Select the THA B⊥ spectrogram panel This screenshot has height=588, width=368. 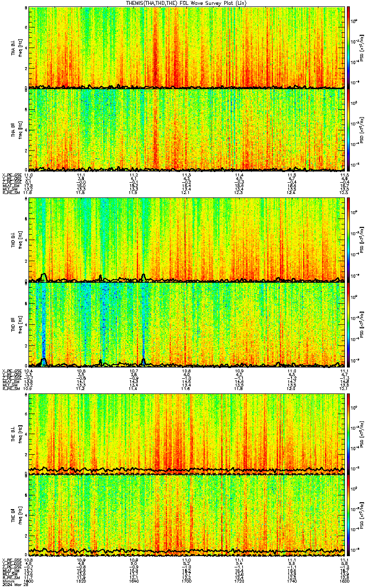click(187, 48)
